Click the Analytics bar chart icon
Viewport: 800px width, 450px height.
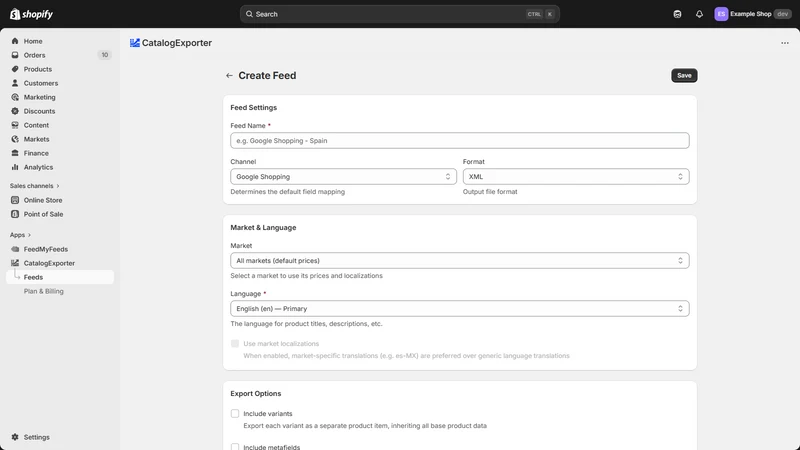[x=15, y=167]
